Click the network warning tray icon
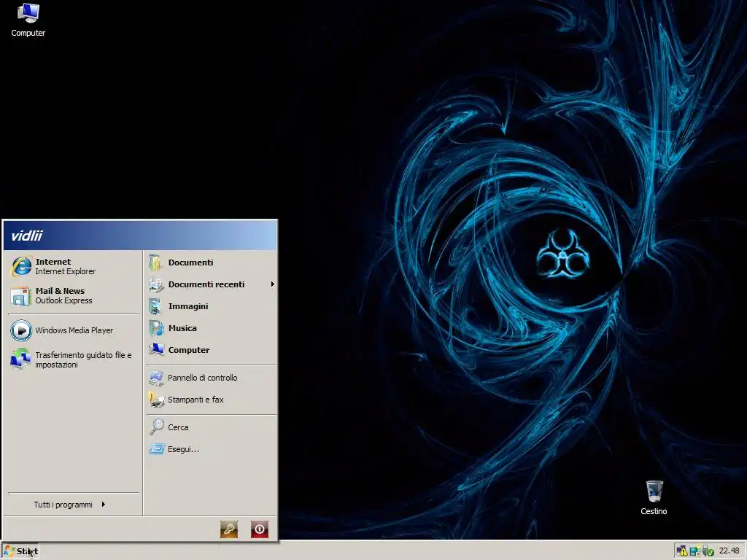Image resolution: width=747 pixels, height=560 pixels. (x=682, y=551)
